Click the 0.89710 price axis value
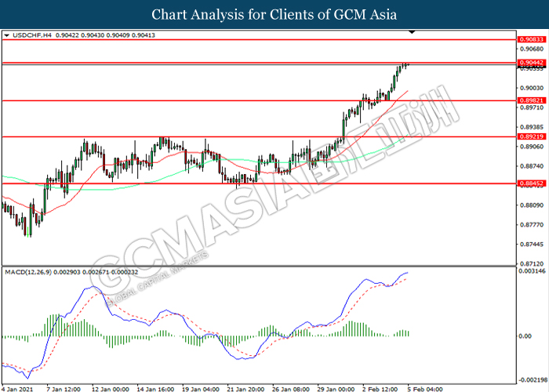The height and width of the screenshot is (392, 549). coord(532,107)
